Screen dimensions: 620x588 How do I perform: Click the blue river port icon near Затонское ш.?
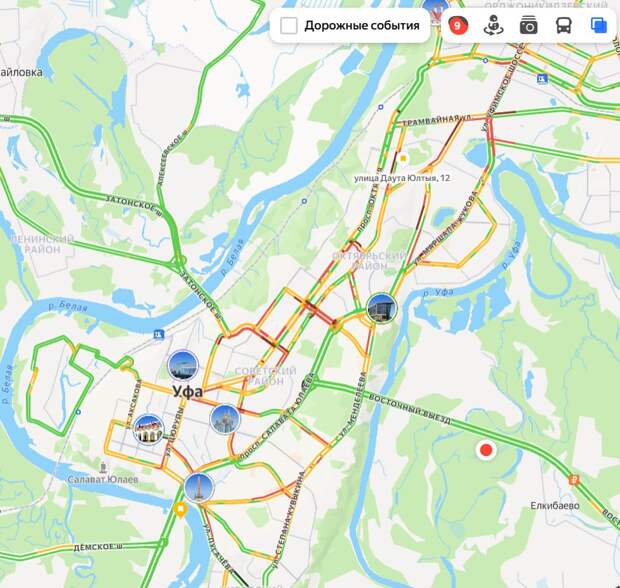(x=159, y=335)
